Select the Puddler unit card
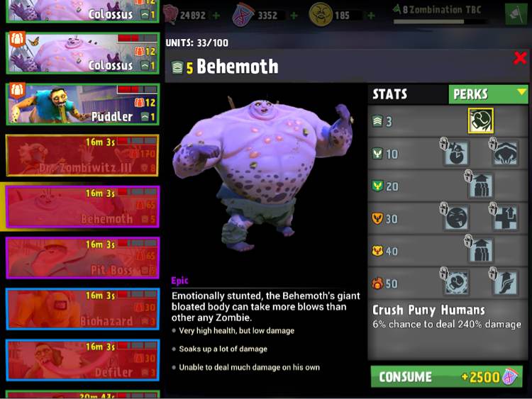 tap(82, 104)
